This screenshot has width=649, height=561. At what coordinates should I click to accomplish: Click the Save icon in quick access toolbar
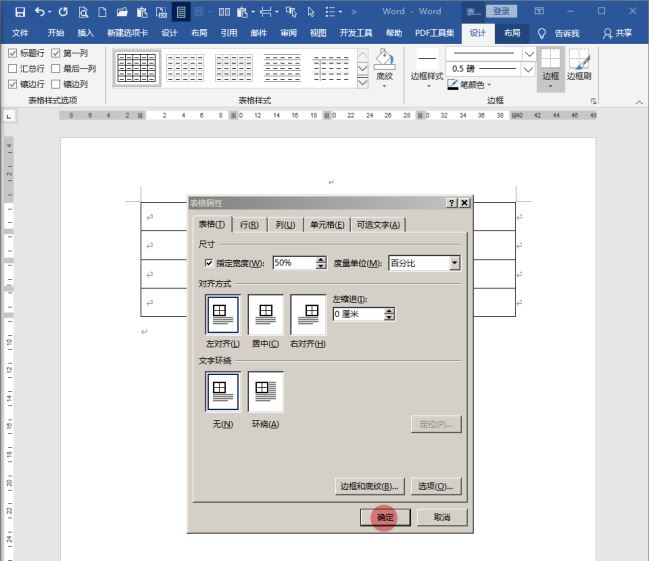click(19, 12)
